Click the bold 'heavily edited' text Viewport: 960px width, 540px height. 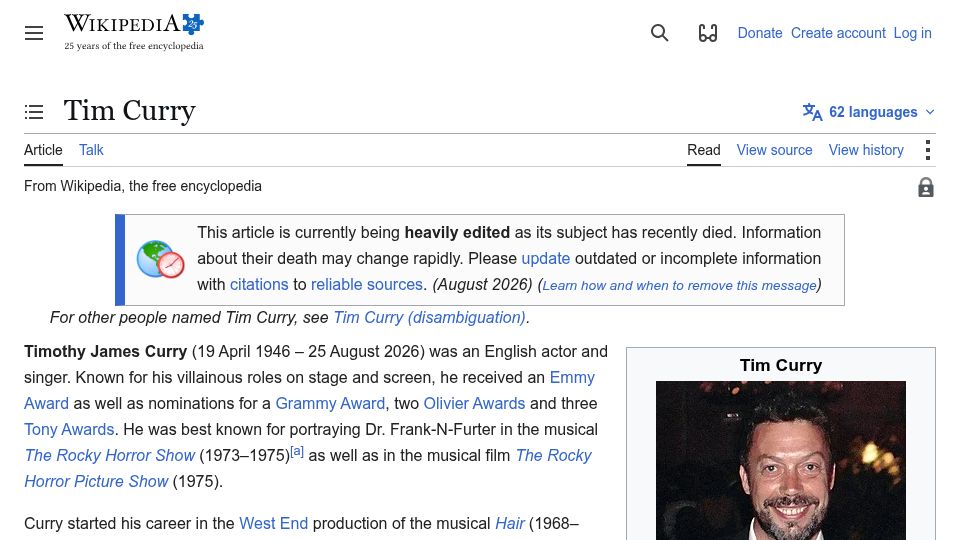(457, 233)
